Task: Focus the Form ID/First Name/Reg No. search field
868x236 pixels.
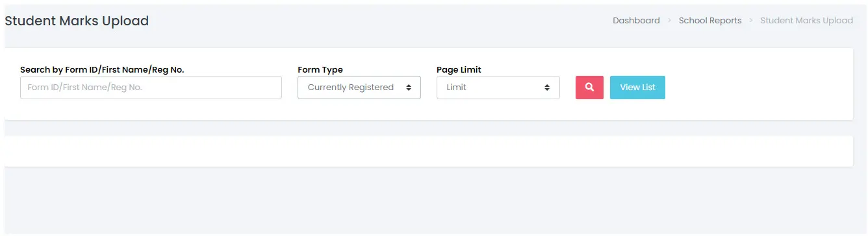Action: (151, 88)
